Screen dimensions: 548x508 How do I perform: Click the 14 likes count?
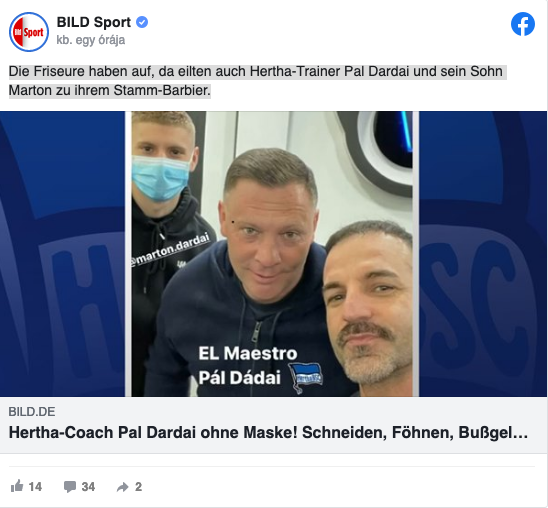35,487
